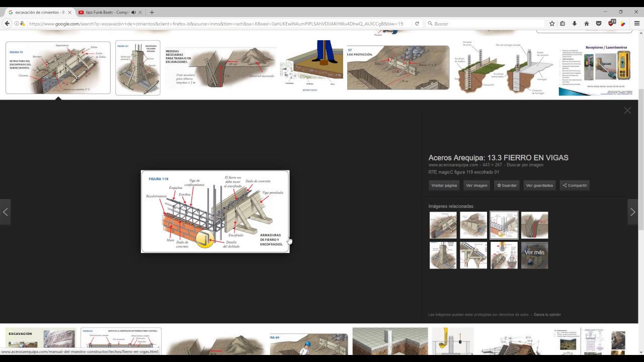Follow the www.acerosarequipa.com link
The height and width of the screenshot is (362, 644).
(x=453, y=165)
